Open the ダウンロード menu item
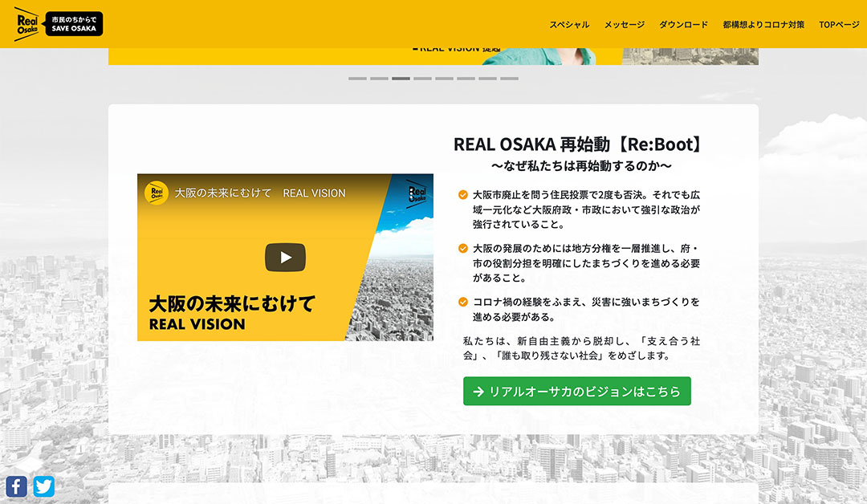 683,24
